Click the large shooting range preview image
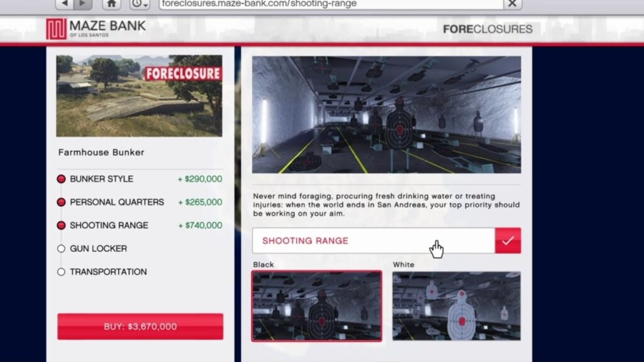 pyautogui.click(x=387, y=115)
